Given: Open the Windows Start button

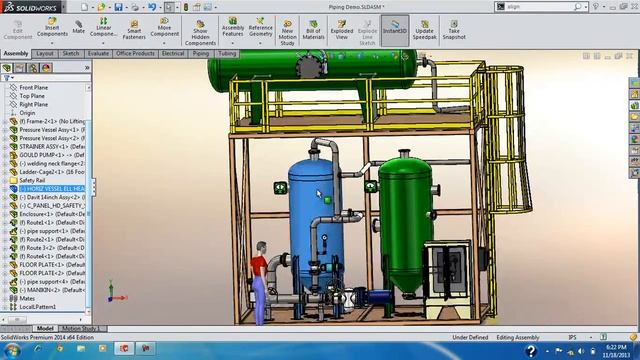Looking at the screenshot, I should [x=11, y=350].
